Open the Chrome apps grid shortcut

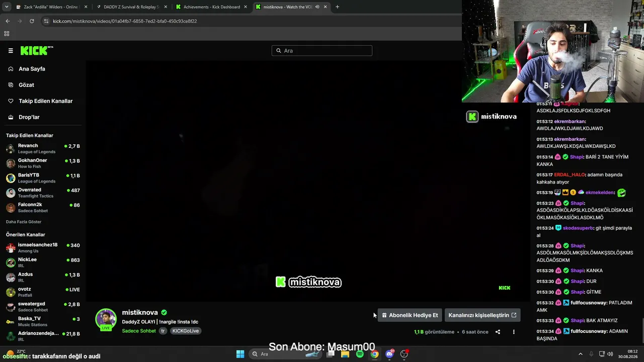point(7,34)
